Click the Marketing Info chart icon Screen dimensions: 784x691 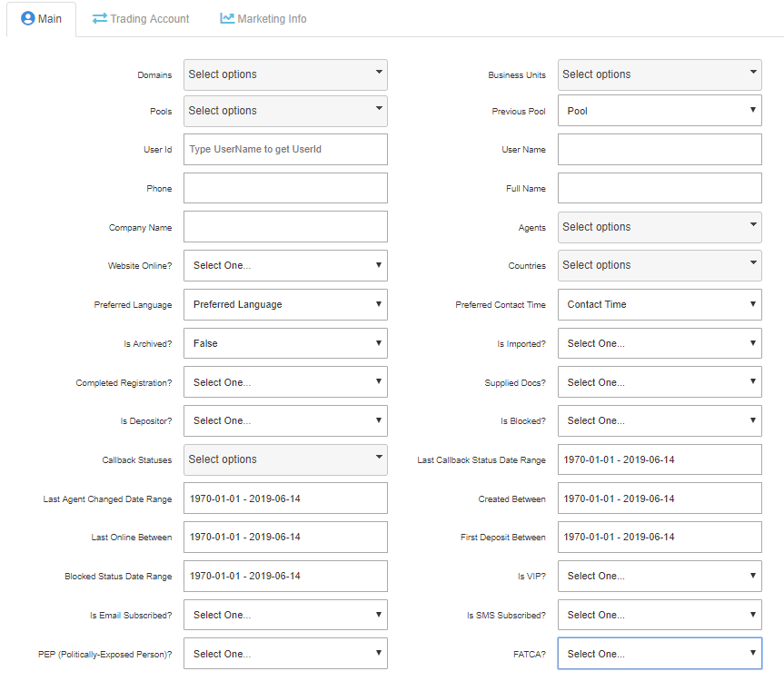point(227,18)
